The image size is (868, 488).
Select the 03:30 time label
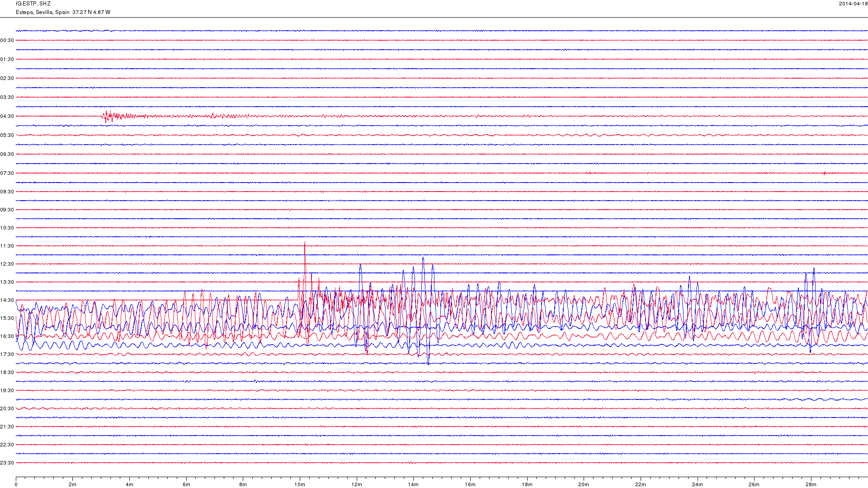(7, 97)
